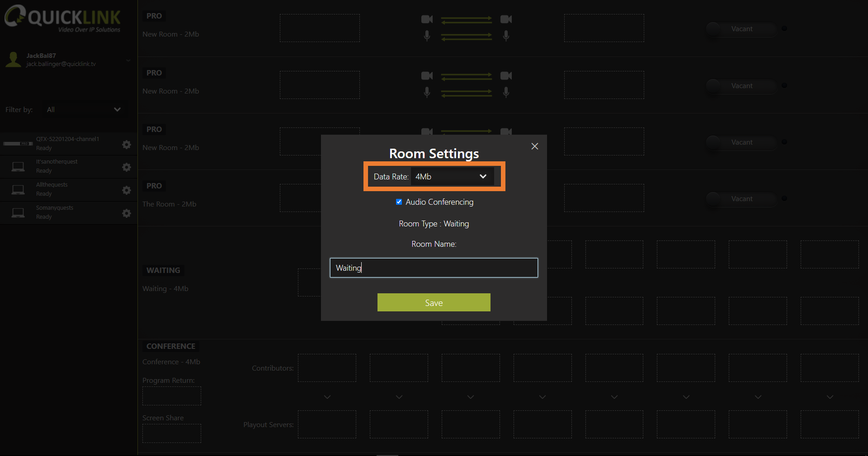Image resolution: width=868 pixels, height=456 pixels.
Task: Click the first PRO room badge
Action: (x=154, y=16)
